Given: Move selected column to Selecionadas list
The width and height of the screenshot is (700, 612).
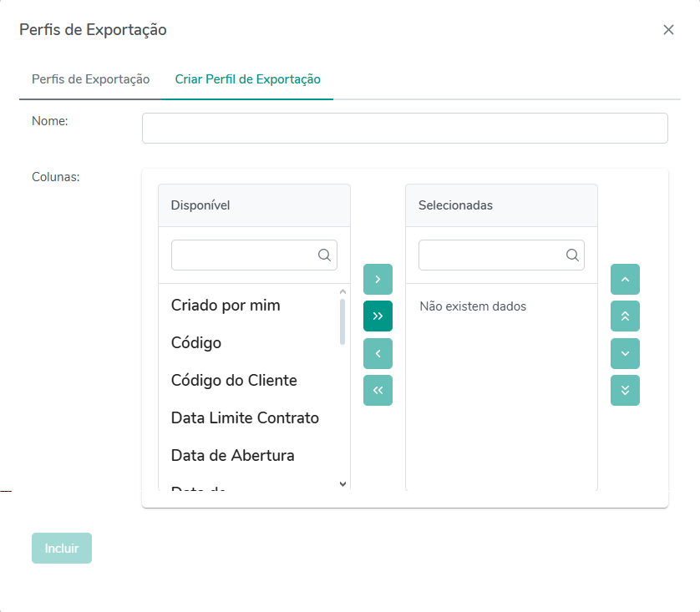Looking at the screenshot, I should [378, 279].
